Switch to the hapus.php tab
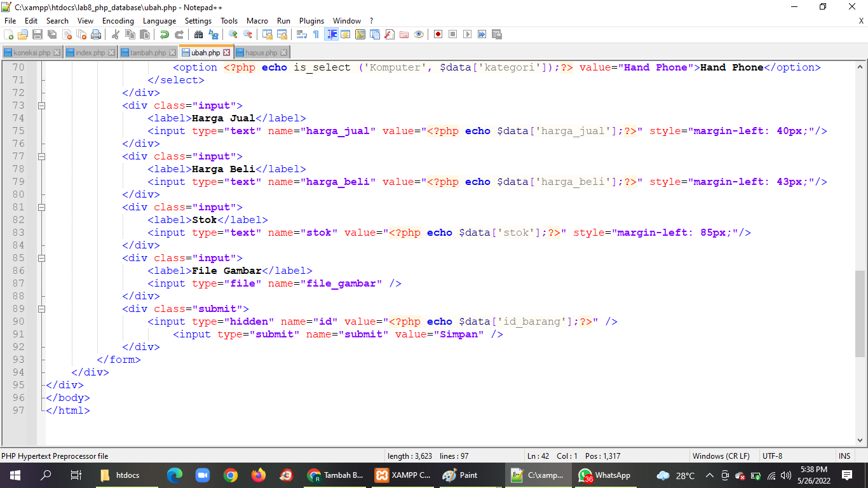The width and height of the screenshot is (868, 488). (x=261, y=53)
